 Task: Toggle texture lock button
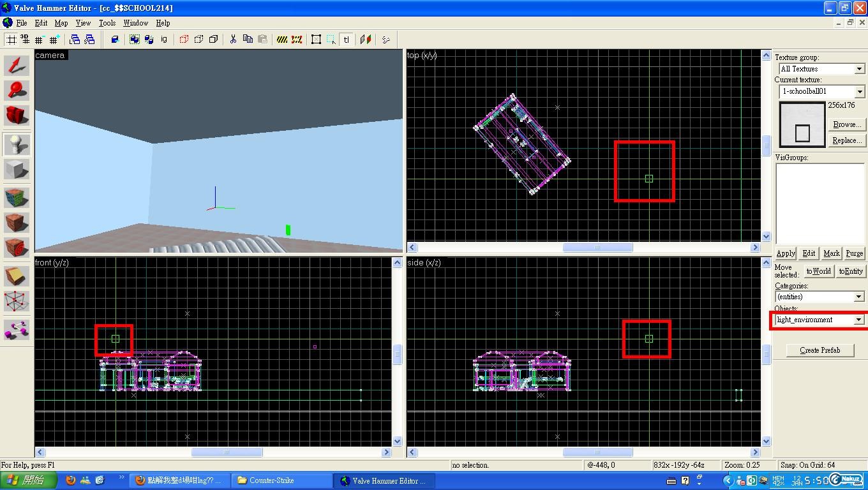tap(346, 40)
